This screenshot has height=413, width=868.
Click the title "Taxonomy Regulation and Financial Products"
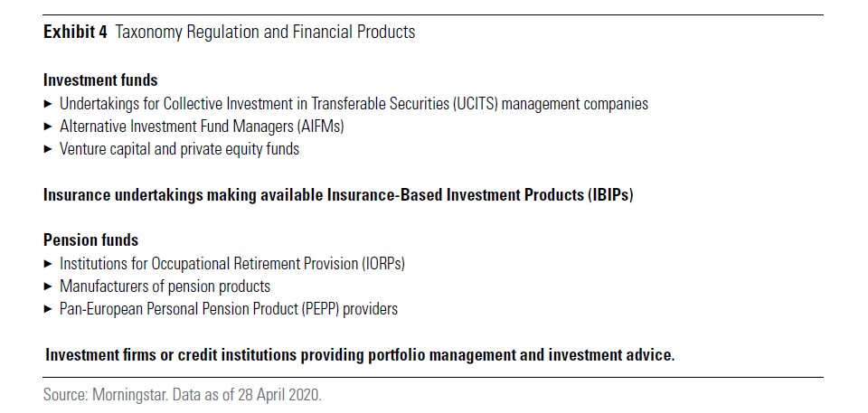(x=264, y=32)
